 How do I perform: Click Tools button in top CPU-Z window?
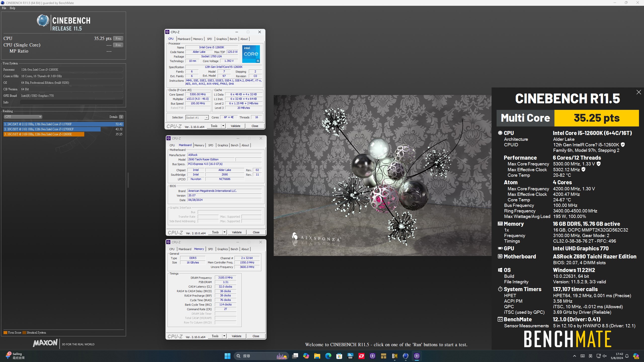tap(214, 126)
